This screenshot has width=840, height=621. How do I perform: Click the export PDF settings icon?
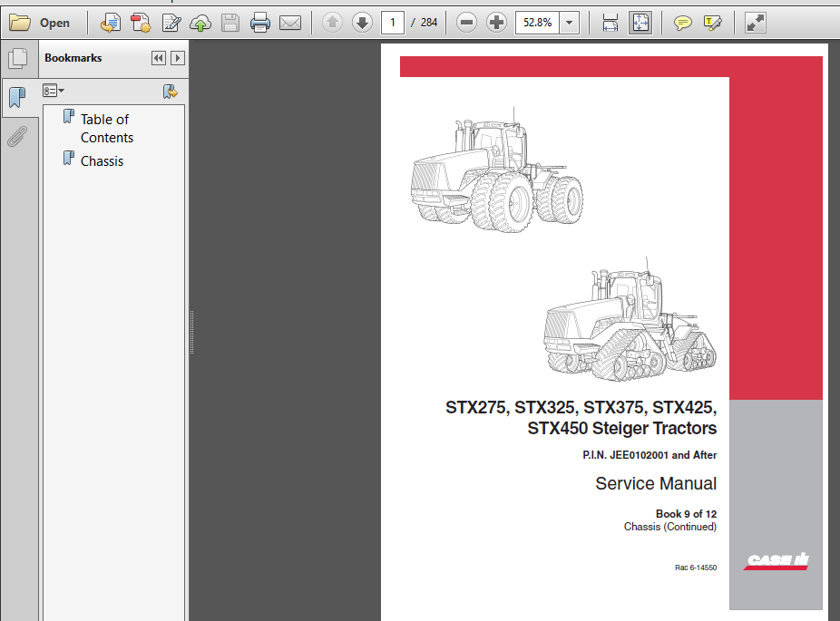tap(141, 23)
